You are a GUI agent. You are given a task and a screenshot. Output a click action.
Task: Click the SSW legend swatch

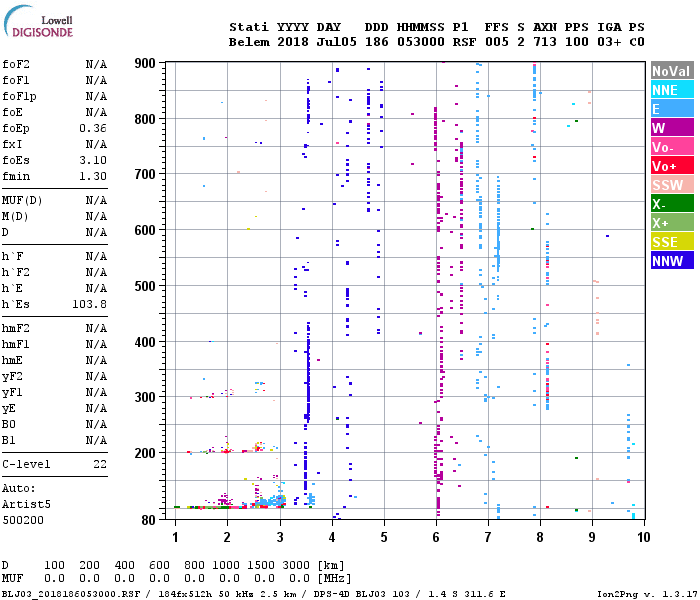[672, 184]
